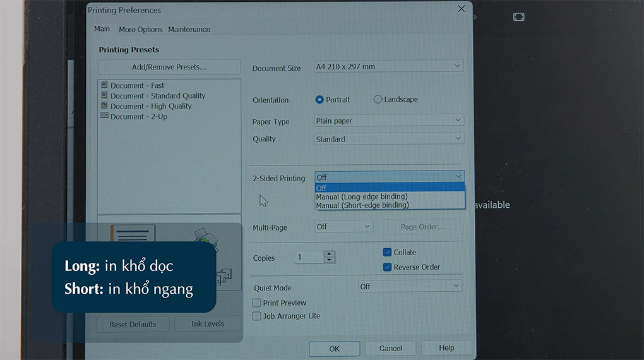The width and height of the screenshot is (644, 360).
Task: Enable the Print Preview checkbox
Action: [257, 303]
